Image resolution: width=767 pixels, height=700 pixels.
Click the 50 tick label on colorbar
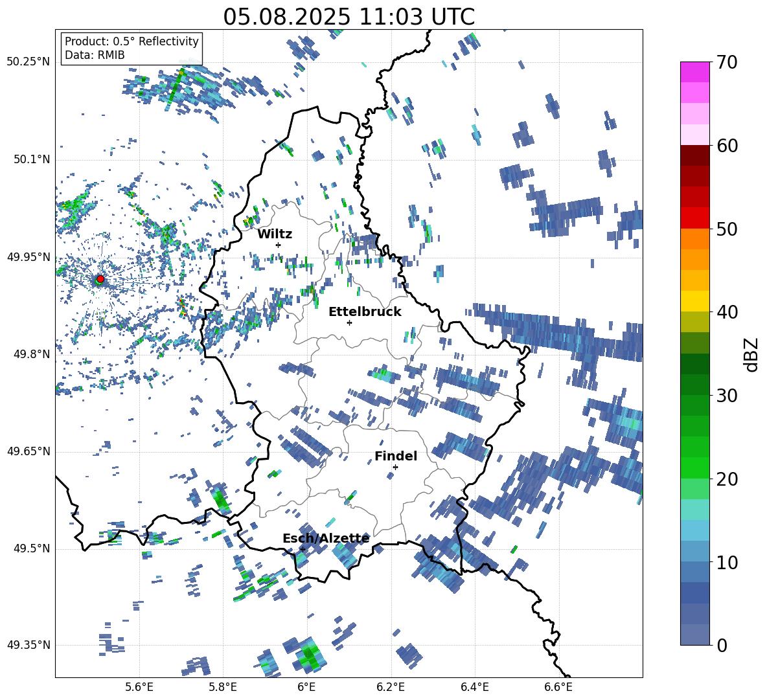pos(727,229)
